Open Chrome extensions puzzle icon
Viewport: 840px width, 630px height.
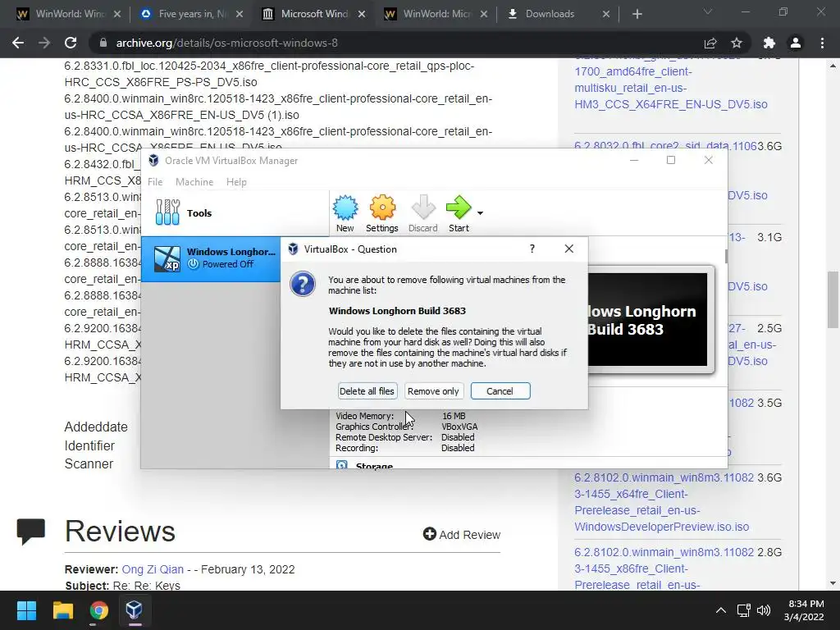tap(769, 43)
